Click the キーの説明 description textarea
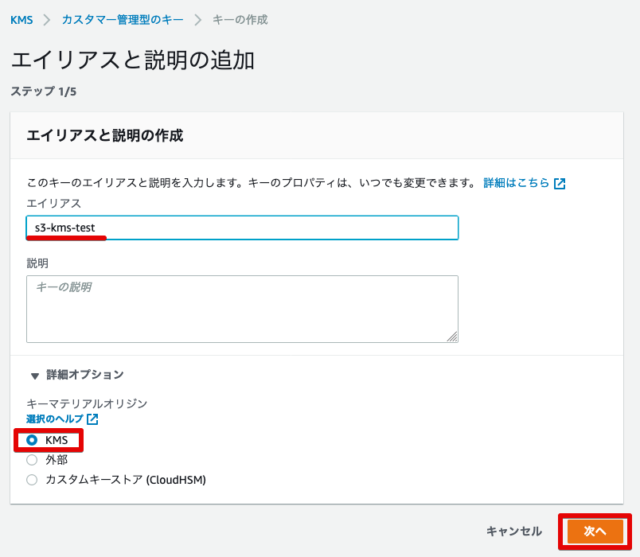Image resolution: width=640 pixels, height=557 pixels. coord(242,309)
